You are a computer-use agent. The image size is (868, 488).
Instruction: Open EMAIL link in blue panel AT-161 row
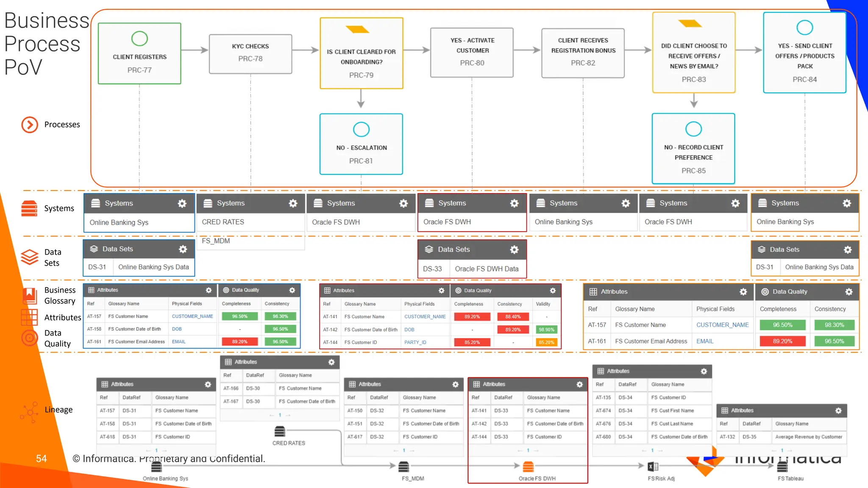(x=179, y=342)
